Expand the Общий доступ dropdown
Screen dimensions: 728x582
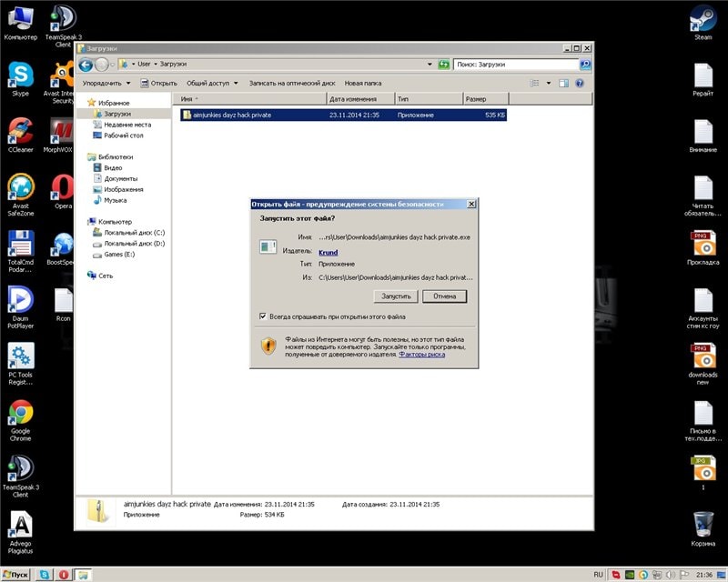coord(210,83)
